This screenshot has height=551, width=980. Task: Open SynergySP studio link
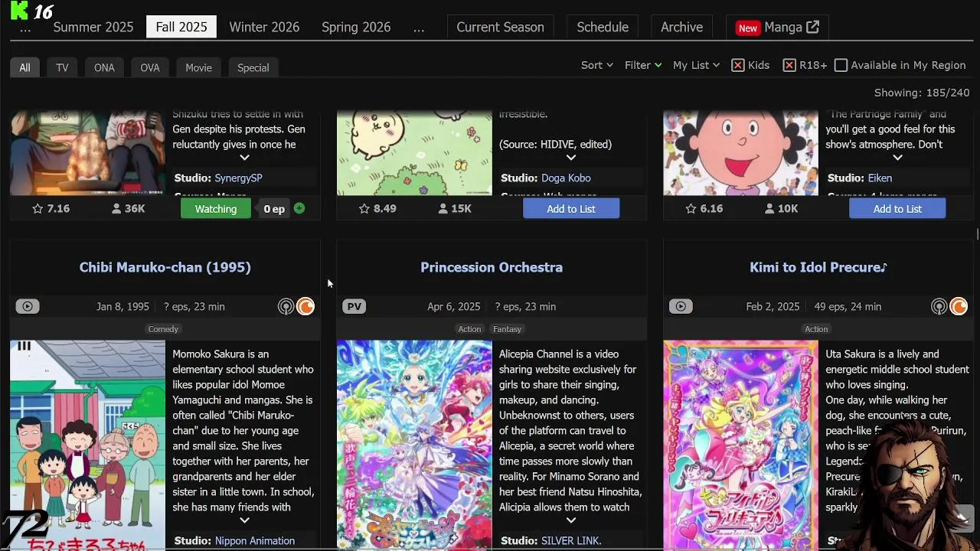[238, 178]
